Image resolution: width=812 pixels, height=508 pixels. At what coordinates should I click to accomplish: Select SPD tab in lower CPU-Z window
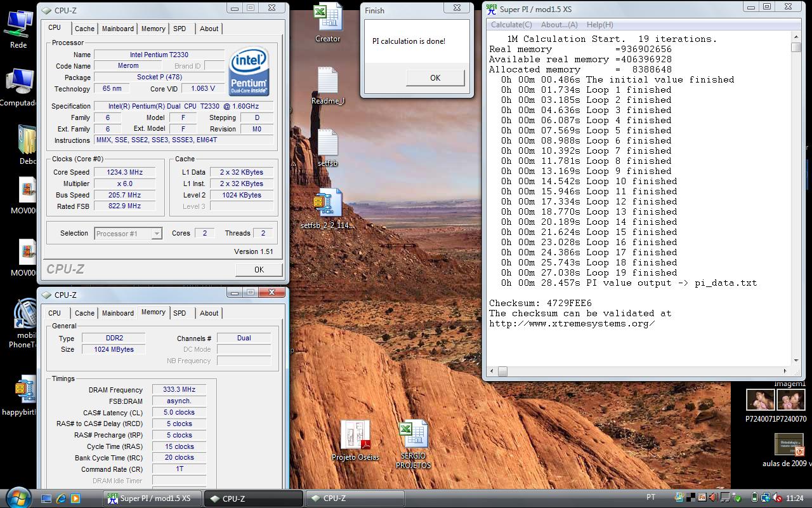coord(180,313)
